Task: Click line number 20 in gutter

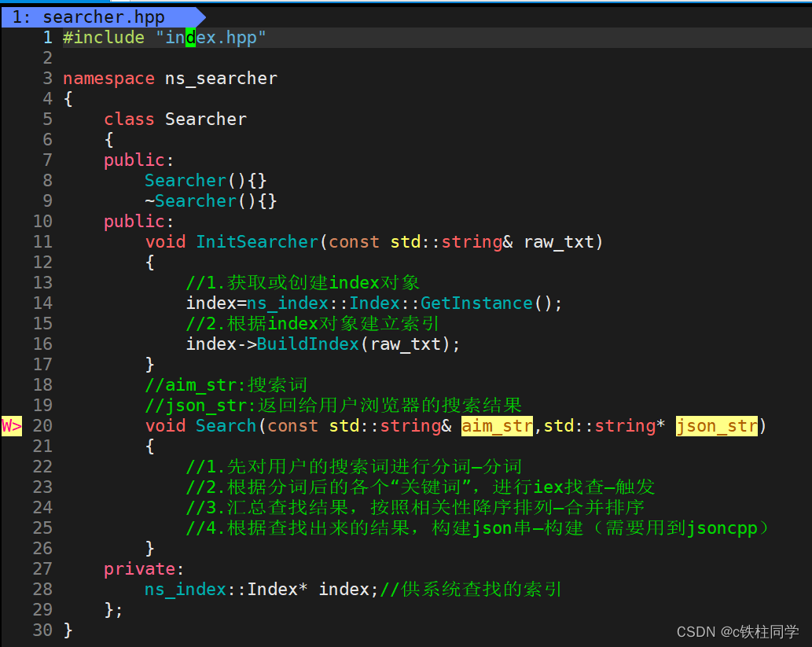Action: 42,426
